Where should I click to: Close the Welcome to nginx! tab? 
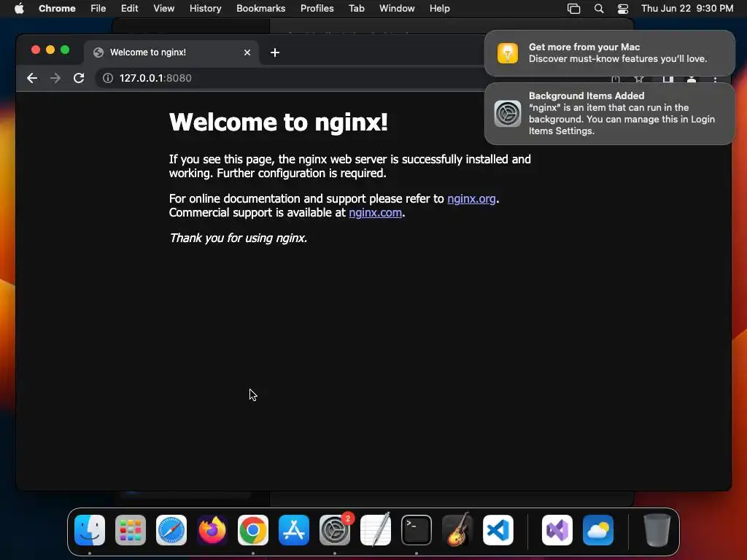coord(247,52)
